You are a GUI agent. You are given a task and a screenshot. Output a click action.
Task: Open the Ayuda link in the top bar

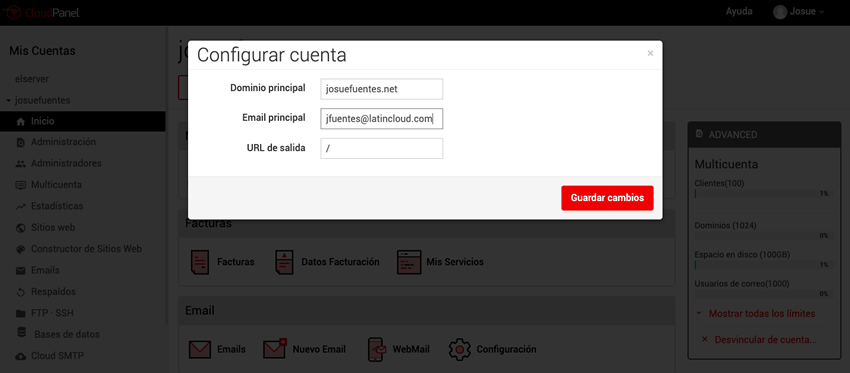(739, 11)
